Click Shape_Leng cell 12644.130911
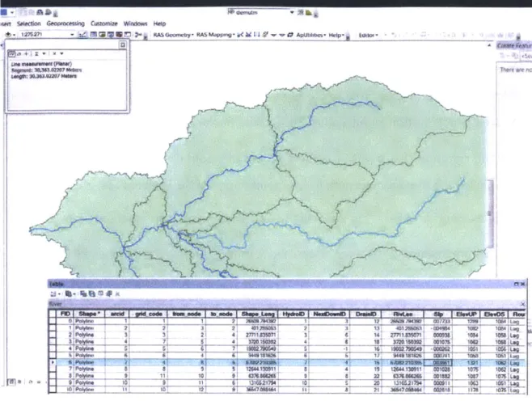Screen dimensions: 532x401 point(258,369)
